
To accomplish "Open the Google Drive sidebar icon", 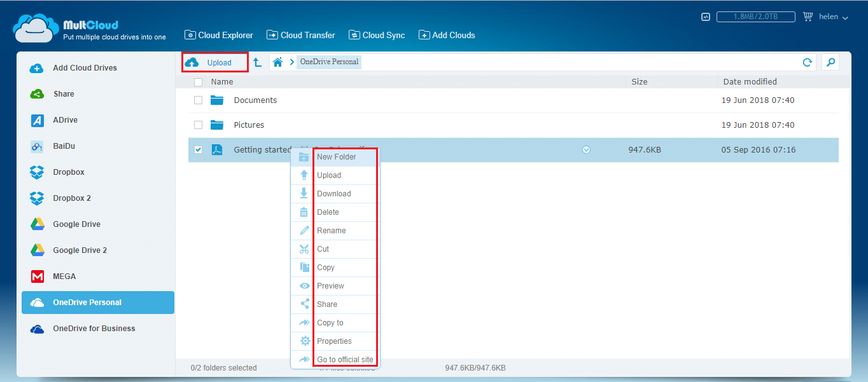I will (x=38, y=224).
